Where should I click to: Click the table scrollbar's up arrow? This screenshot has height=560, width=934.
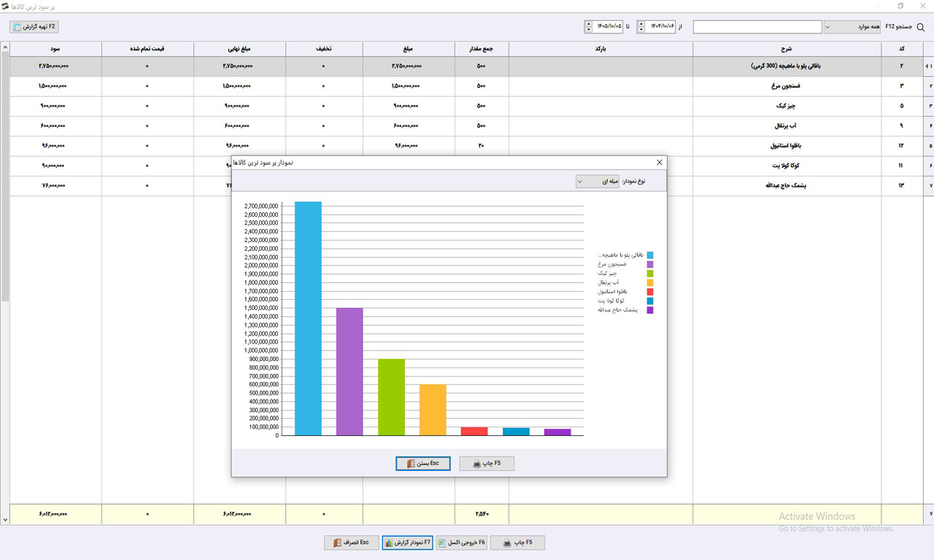click(x=5, y=48)
